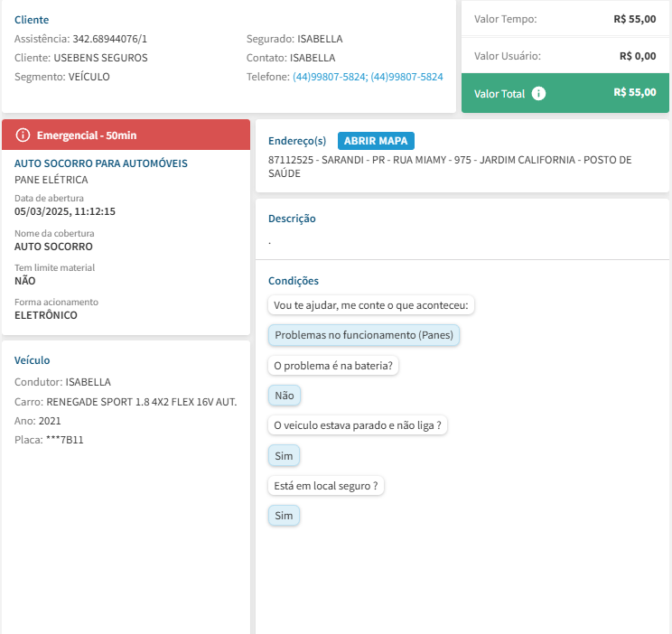The height and width of the screenshot is (634, 672).
Task: Click the Sarandi address text
Action: pos(450,166)
